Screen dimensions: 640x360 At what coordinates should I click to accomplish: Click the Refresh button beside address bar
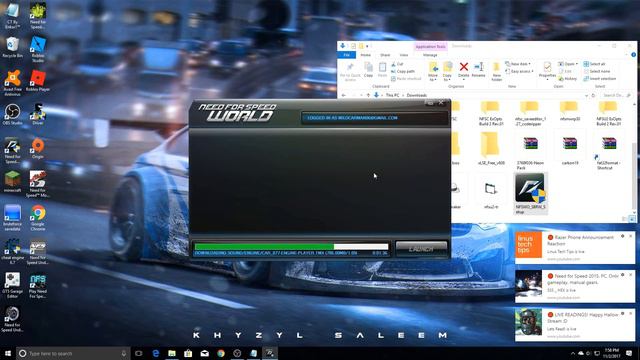point(593,95)
